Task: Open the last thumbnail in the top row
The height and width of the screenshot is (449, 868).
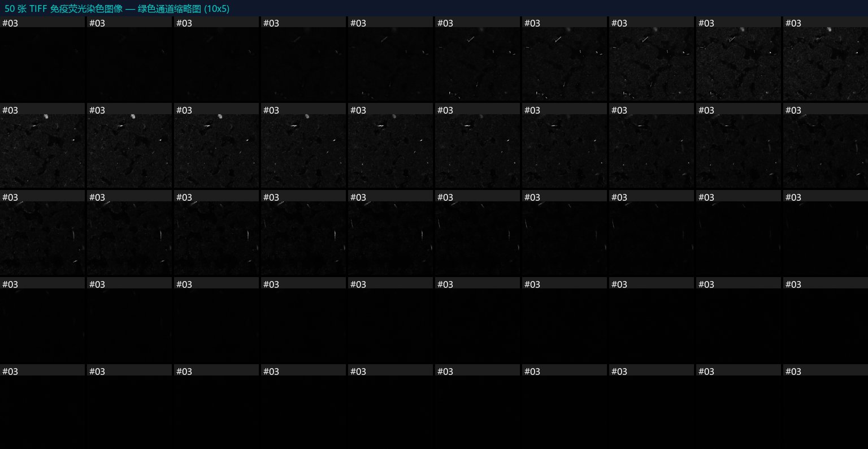Action: coord(826,59)
